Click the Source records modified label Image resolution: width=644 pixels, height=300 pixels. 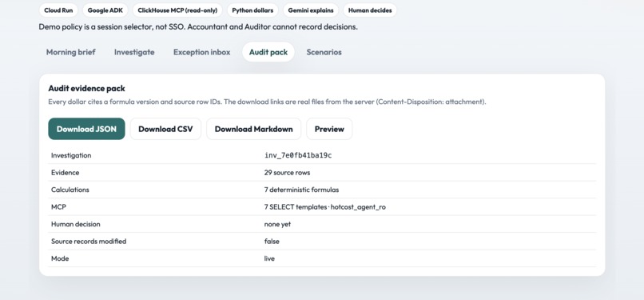(x=89, y=242)
